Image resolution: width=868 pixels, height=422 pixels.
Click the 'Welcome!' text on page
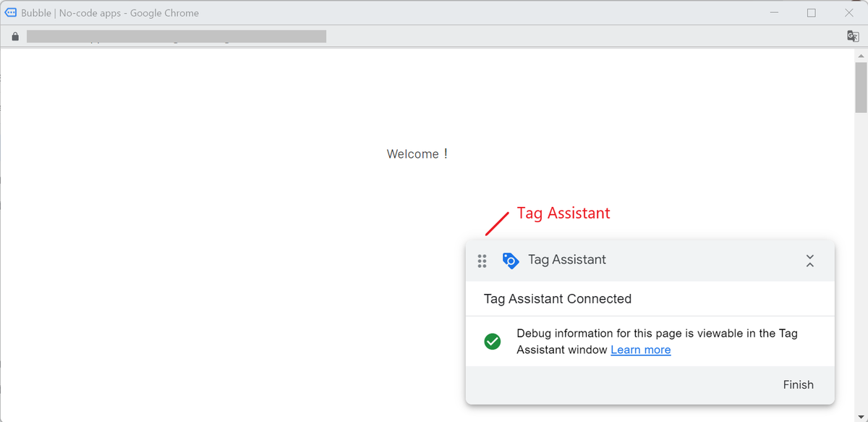coord(418,154)
